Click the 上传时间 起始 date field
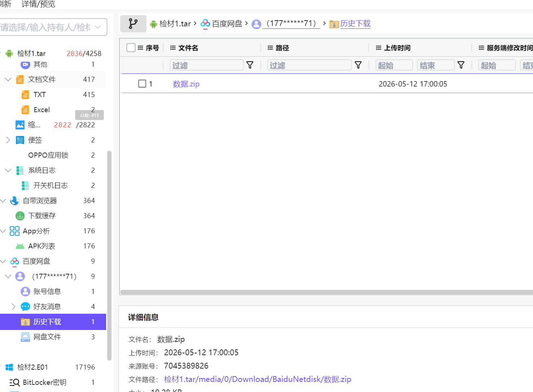 click(394, 65)
